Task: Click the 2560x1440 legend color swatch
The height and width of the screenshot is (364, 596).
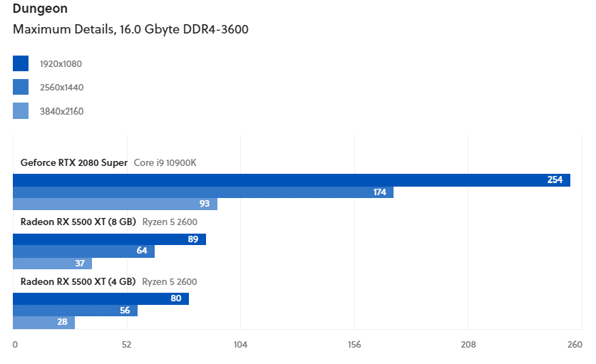Action: click(21, 87)
